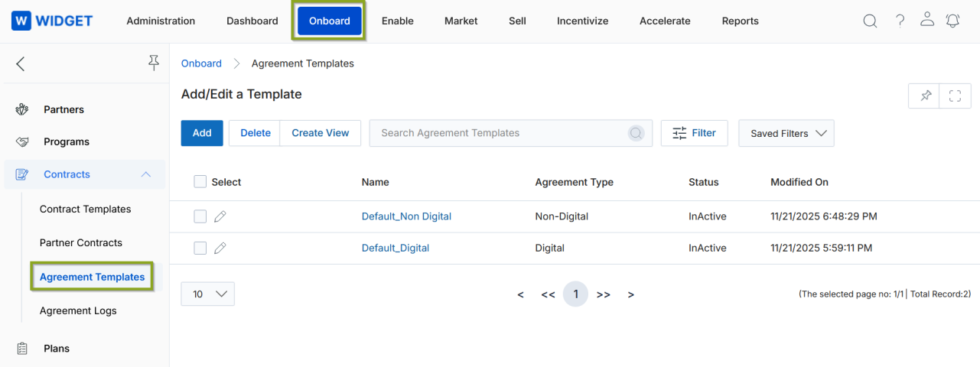Open the Dashboard menu
Screen dimensions: 980x367
point(252,21)
